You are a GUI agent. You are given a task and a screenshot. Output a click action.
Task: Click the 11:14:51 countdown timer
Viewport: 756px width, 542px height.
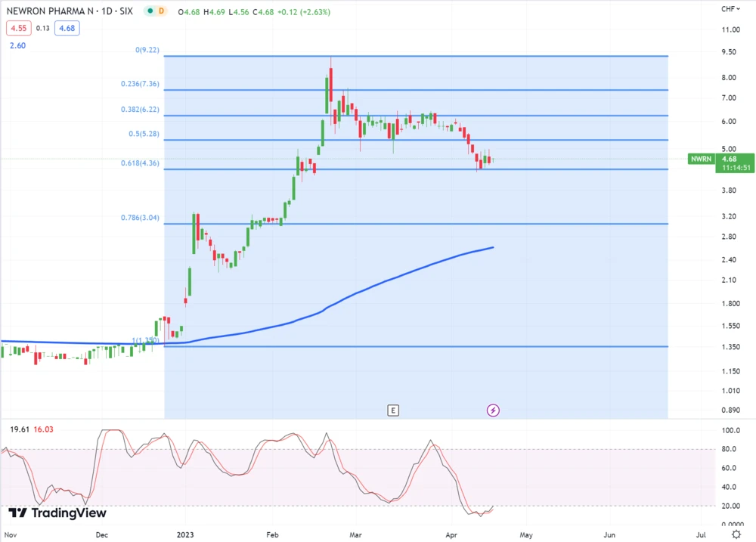pyautogui.click(x=736, y=168)
